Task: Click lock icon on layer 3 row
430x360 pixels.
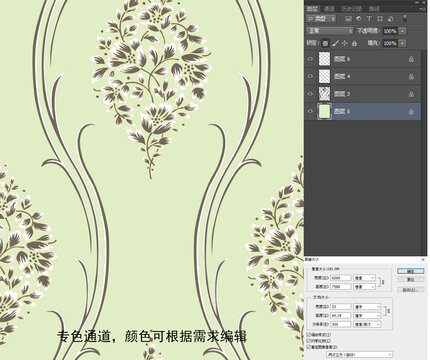Action: click(x=411, y=94)
